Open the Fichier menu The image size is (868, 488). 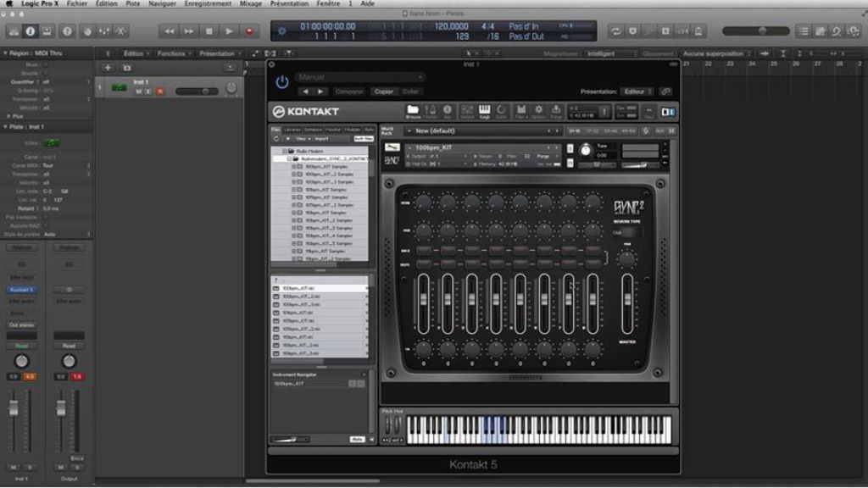point(77,4)
